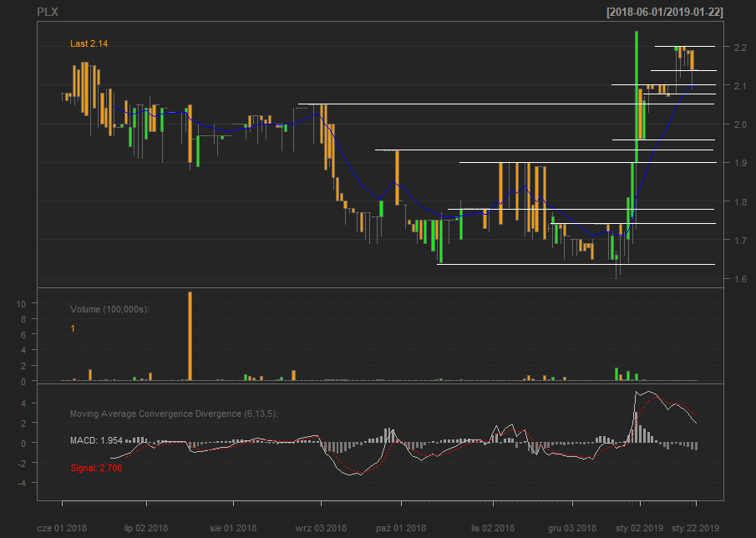Click the MACD axis label -4

pos(21,483)
